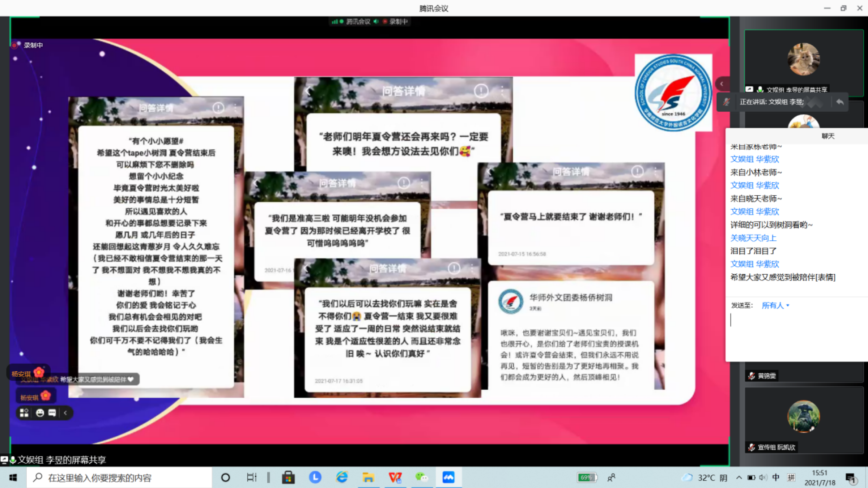868x488 pixels.
Task: Open the Windows Start menu
Action: tap(13, 478)
